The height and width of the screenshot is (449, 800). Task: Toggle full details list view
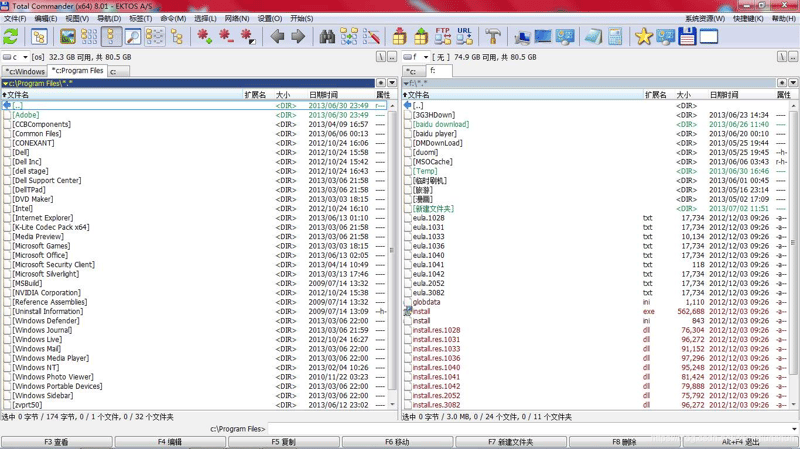click(111, 37)
